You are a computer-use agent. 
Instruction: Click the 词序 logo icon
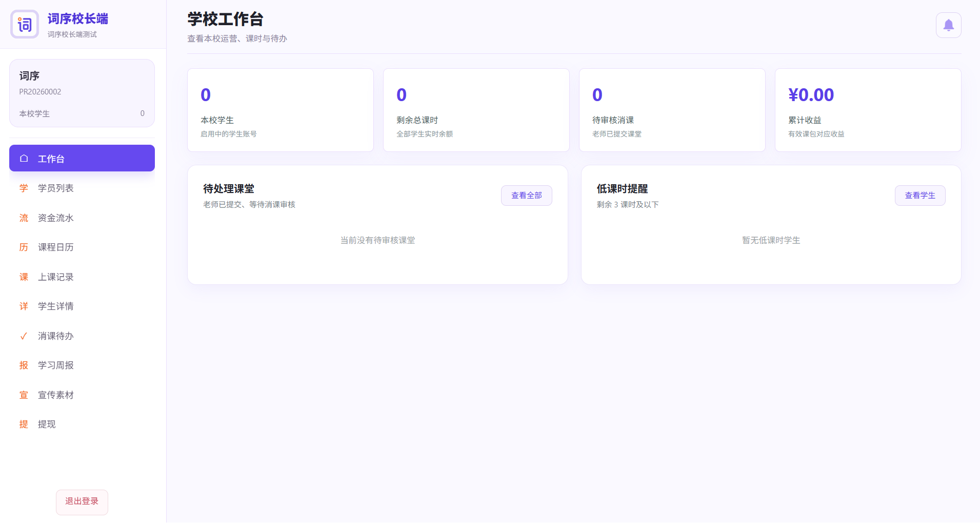[x=25, y=24]
